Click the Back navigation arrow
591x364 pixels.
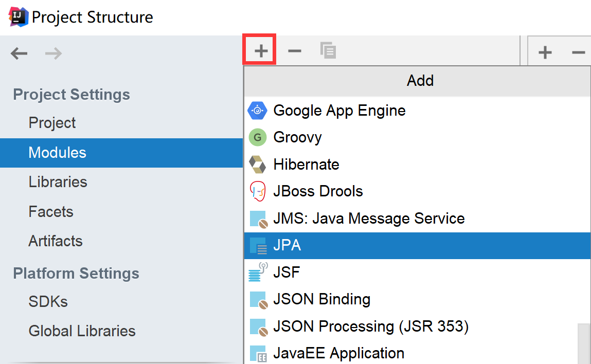[x=19, y=53]
